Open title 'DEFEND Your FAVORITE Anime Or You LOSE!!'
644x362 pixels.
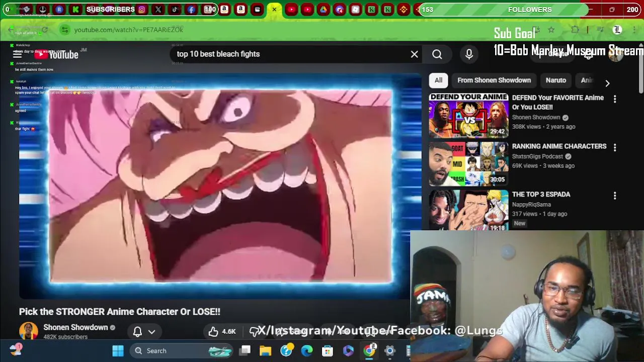(x=557, y=102)
